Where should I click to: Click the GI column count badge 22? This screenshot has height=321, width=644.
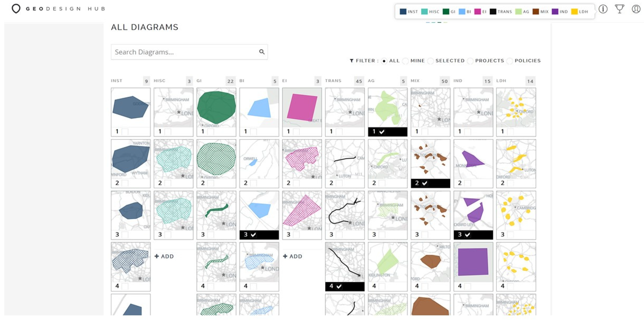(x=231, y=81)
